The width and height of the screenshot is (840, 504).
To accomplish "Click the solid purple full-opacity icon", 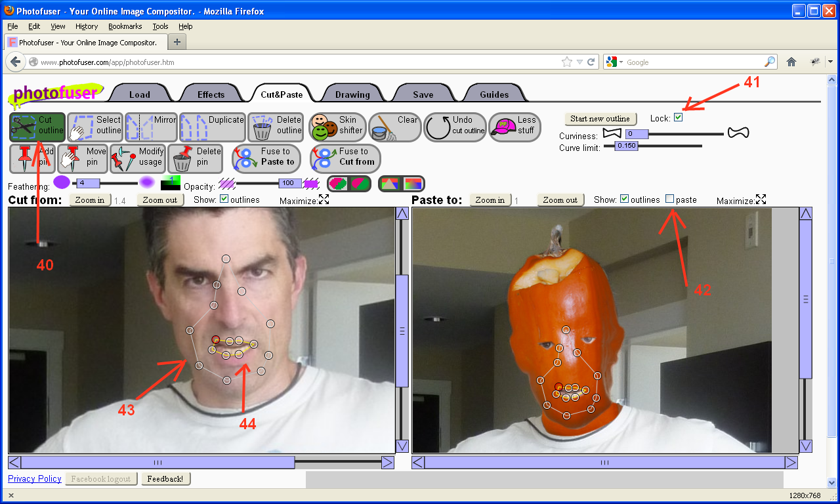I will 311,183.
